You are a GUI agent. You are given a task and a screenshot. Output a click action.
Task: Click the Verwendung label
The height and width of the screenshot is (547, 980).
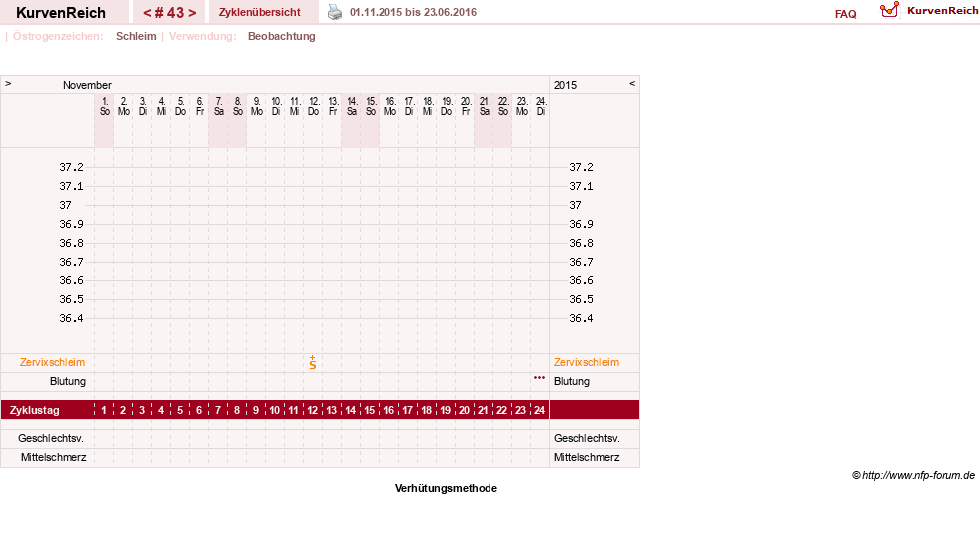[203, 36]
